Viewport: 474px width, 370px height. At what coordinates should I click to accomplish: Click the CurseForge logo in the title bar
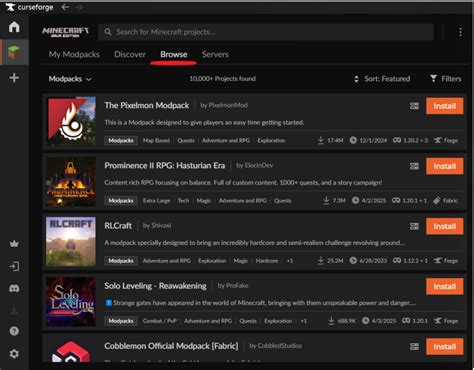30,7
